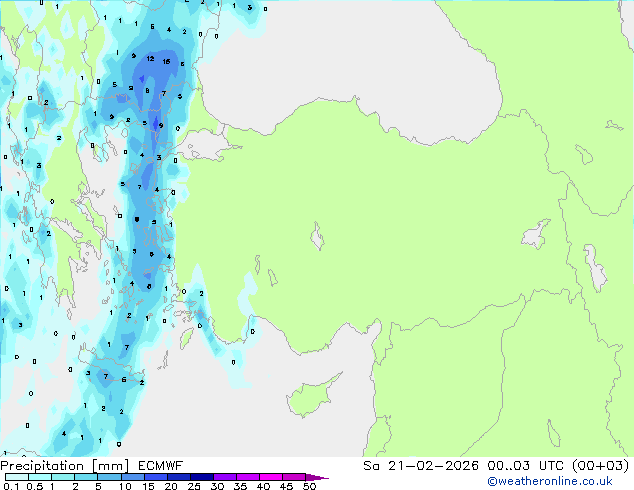The image size is (634, 490).
Task: Click the 'ECMWF' model label
Action: pyautogui.click(x=161, y=466)
